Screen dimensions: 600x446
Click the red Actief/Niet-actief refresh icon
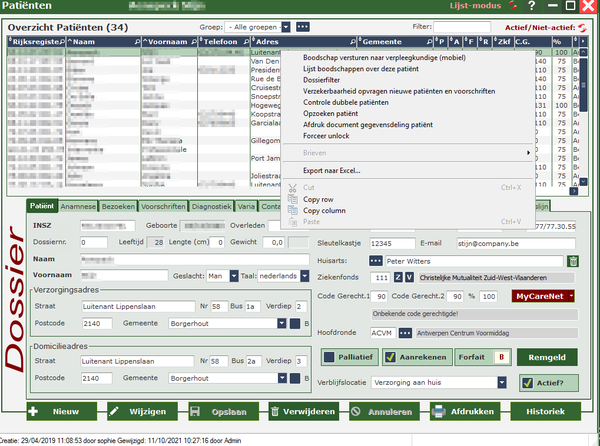[x=580, y=25]
